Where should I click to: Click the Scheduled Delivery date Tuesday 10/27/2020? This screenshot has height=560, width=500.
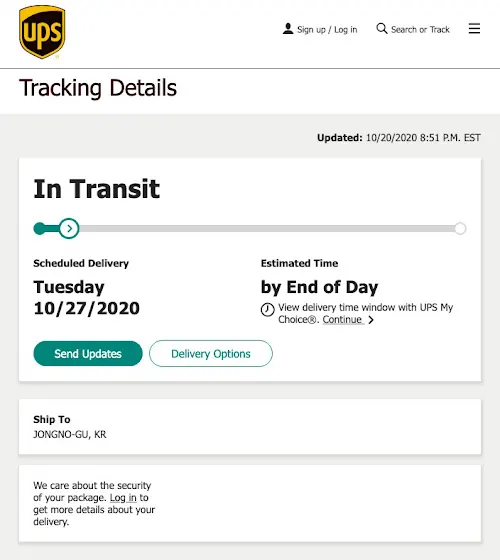(86, 298)
